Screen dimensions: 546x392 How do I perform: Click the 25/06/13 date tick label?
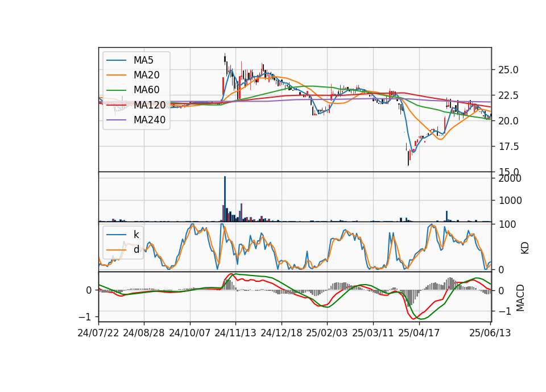(x=490, y=333)
